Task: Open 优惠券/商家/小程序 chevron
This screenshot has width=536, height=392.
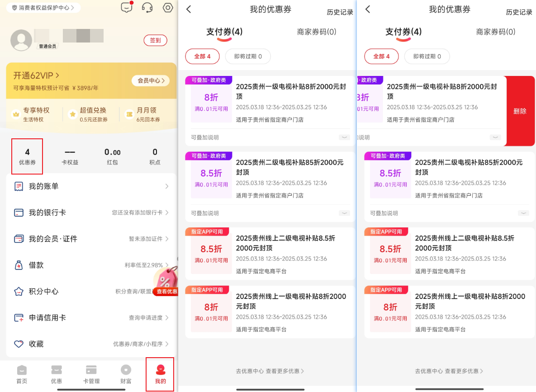Action: 167,344
